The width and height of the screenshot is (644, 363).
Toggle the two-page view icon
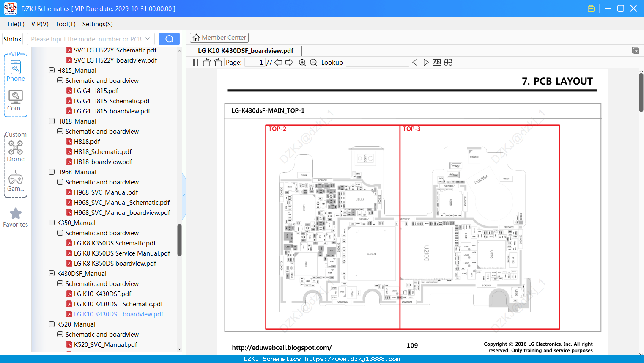click(x=194, y=63)
